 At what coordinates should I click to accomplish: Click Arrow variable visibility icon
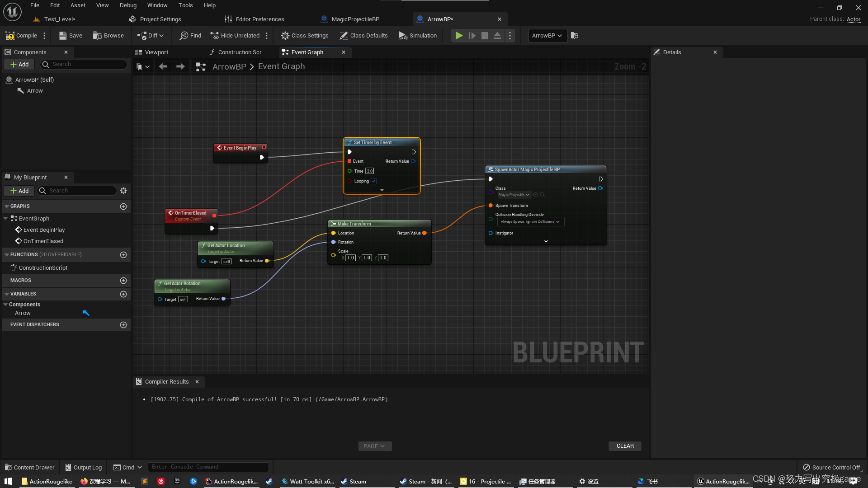(86, 313)
